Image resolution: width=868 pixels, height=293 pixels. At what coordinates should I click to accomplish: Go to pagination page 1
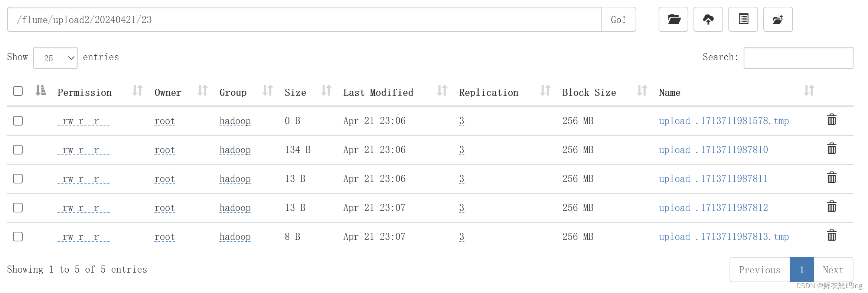pos(802,270)
